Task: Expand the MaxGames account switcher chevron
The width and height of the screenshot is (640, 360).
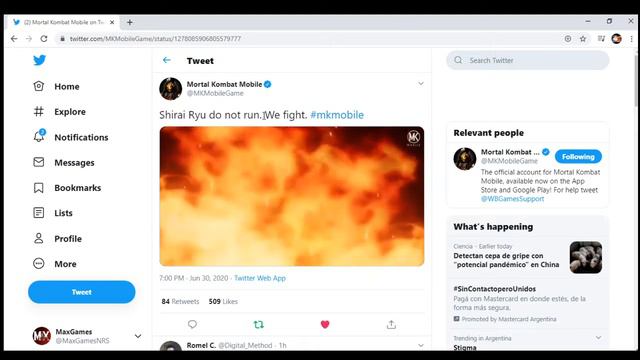Action: click(x=138, y=336)
